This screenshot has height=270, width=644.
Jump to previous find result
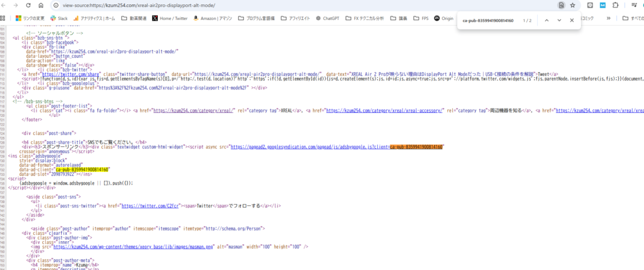point(546,20)
